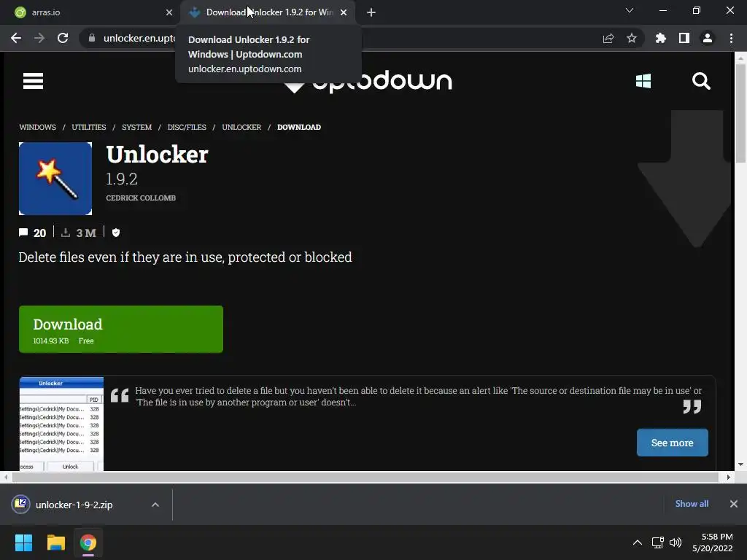747x560 pixels.
Task: Click the SYSTEM breadcrumb link
Action: (x=136, y=127)
